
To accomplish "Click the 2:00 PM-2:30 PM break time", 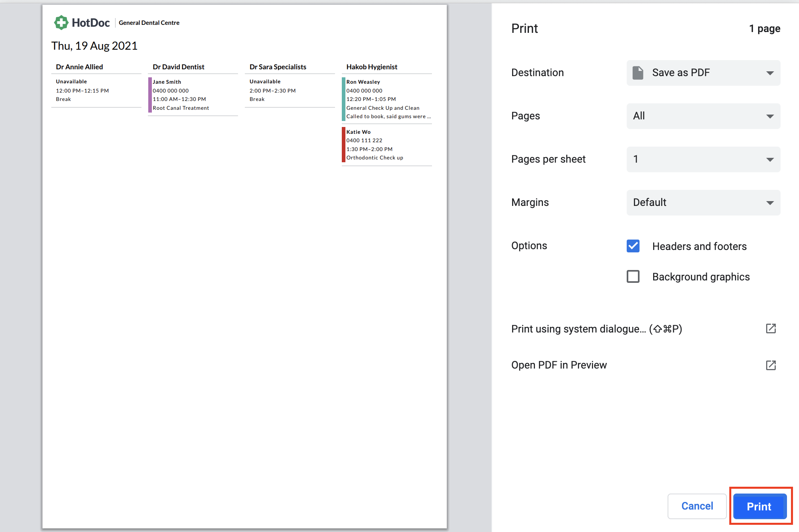I will coord(272,91).
